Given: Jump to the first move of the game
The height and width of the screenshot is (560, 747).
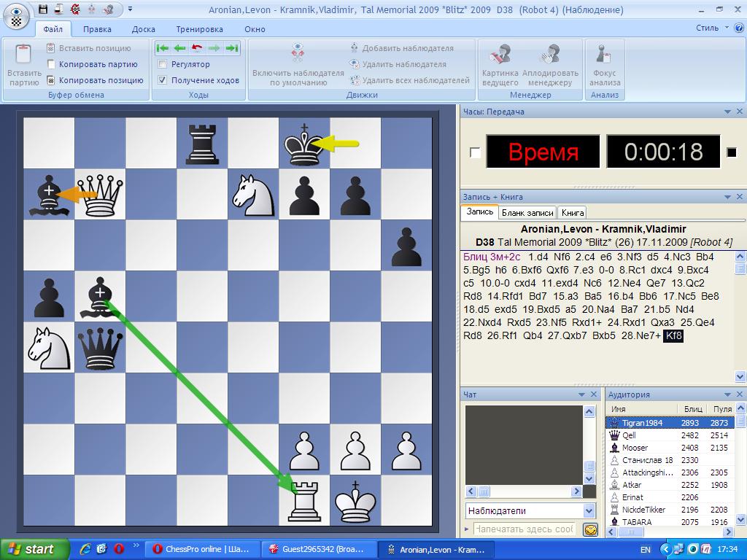Looking at the screenshot, I should tap(163, 48).
